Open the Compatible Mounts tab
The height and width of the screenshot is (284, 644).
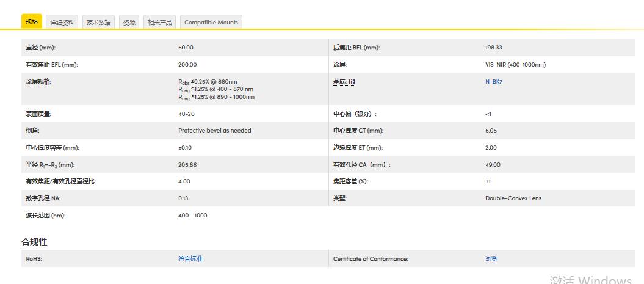[211, 22]
